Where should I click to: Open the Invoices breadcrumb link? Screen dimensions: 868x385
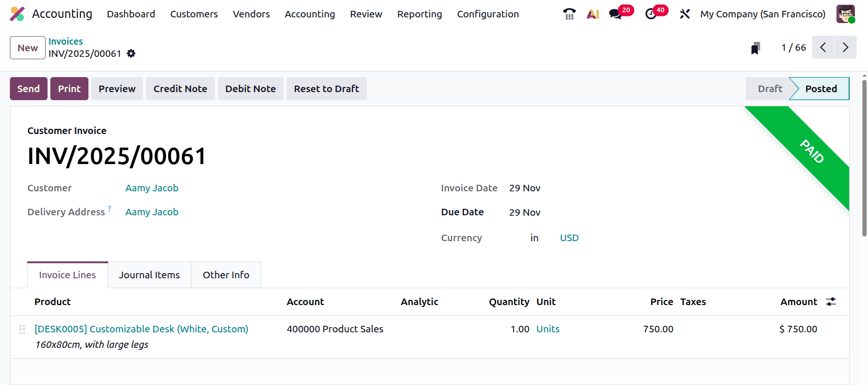click(65, 41)
